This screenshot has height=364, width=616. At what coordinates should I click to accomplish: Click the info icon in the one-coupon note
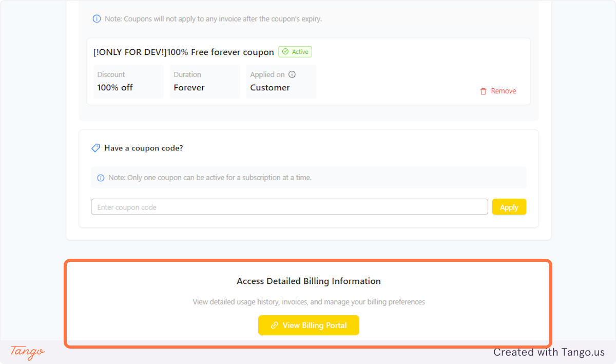(x=101, y=177)
